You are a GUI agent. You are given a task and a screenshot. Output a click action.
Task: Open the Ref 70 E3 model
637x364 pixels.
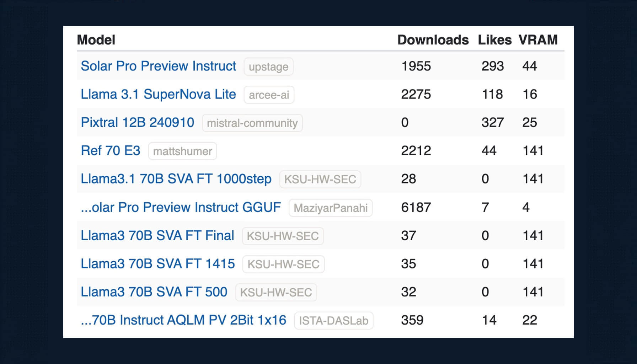click(x=111, y=151)
